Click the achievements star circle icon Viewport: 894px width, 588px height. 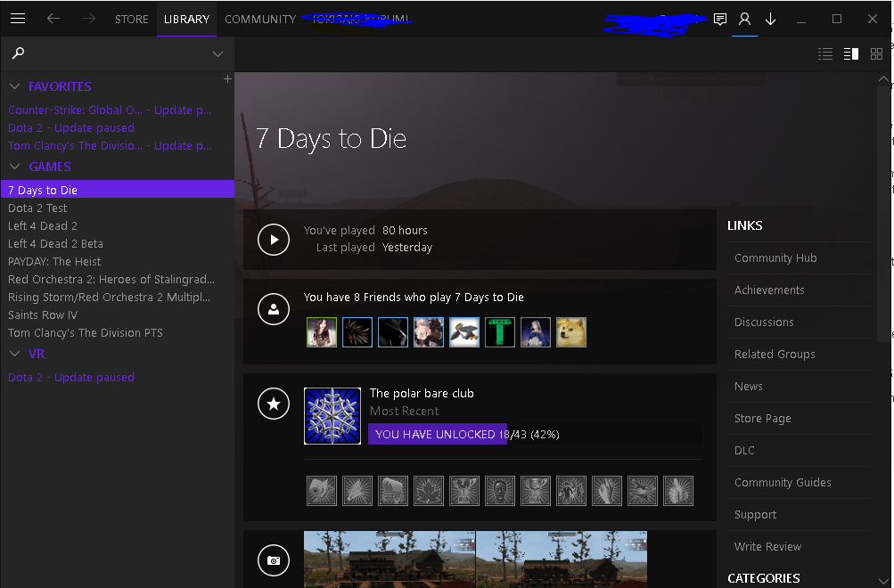274,404
